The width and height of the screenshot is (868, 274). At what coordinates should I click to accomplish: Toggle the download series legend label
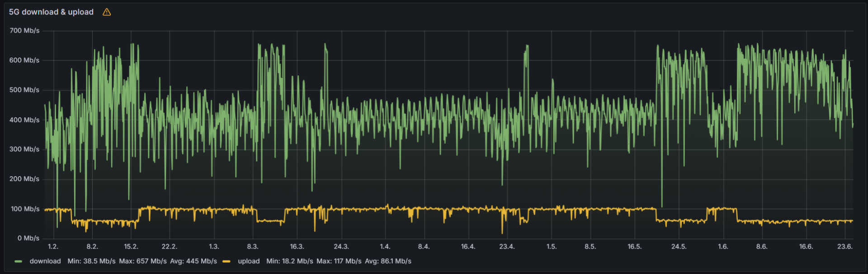pyautogui.click(x=45, y=261)
